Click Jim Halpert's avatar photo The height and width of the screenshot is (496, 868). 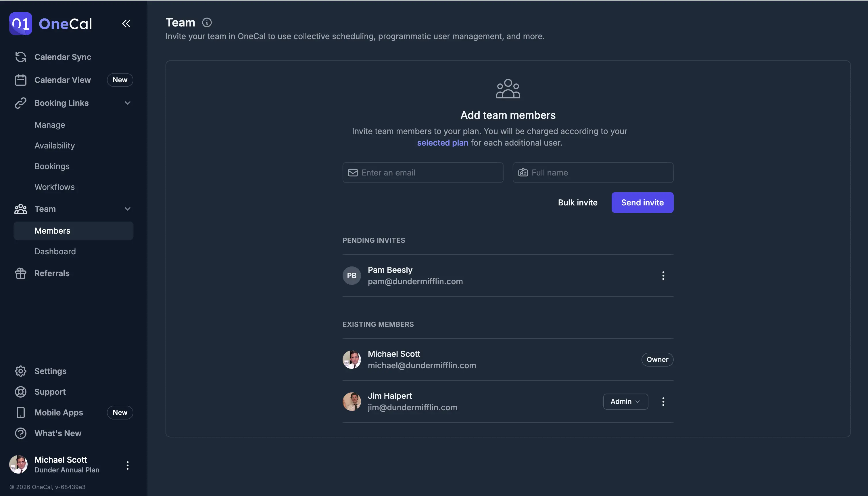[x=352, y=402]
